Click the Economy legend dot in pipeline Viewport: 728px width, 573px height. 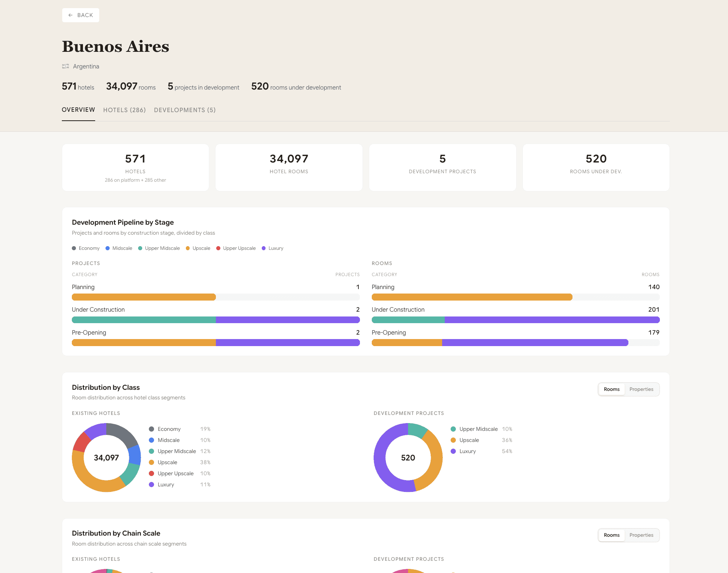74,248
